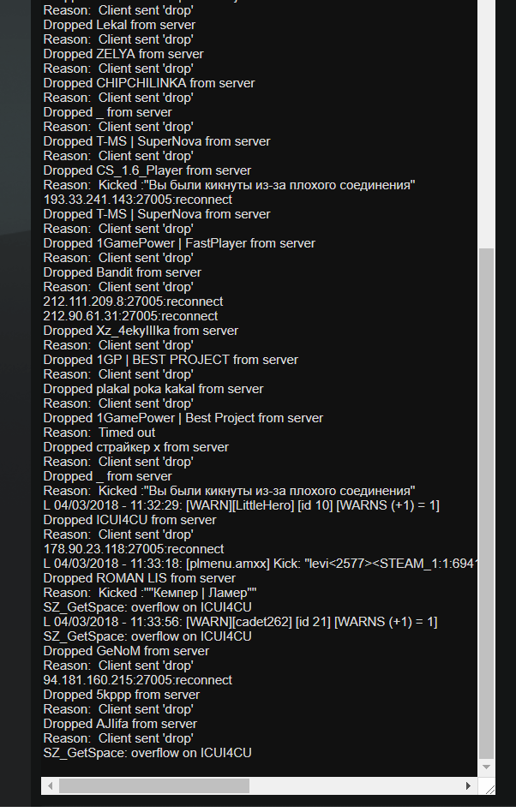
Task: Click the vertical scrollbar down arrow
Action: coord(486,767)
